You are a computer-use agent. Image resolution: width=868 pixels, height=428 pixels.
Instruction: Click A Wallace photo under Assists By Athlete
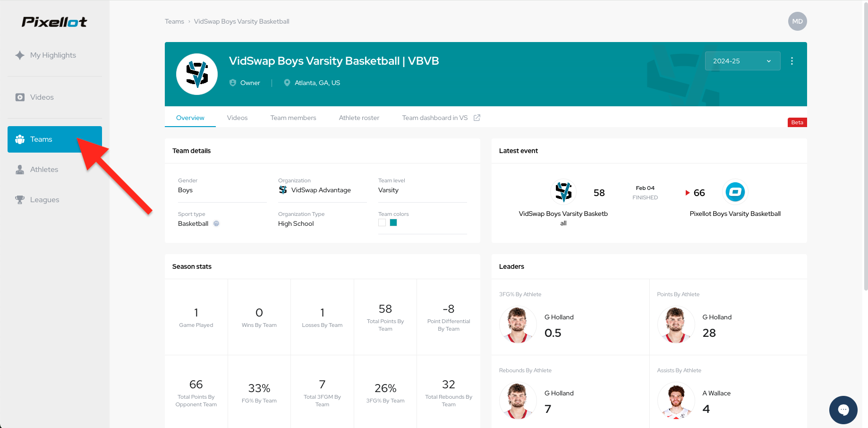click(676, 401)
